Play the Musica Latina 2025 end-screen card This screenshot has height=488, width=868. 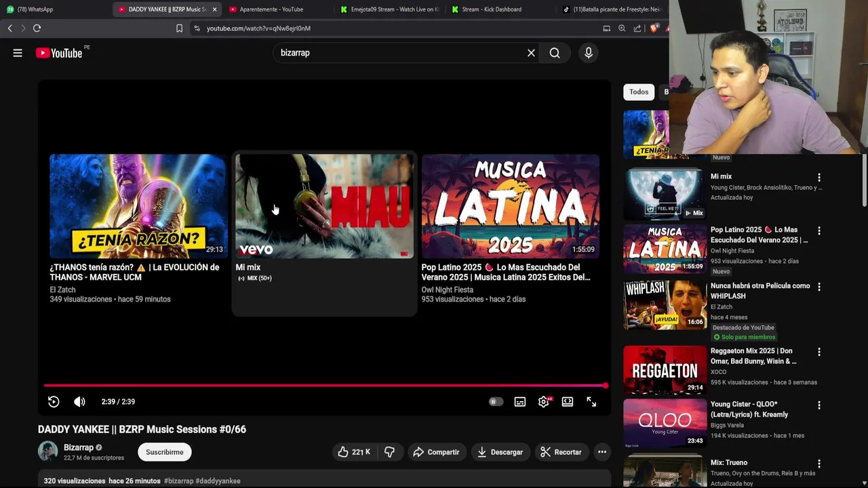point(510,206)
